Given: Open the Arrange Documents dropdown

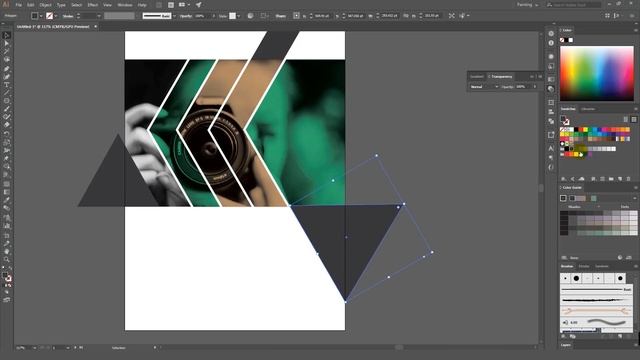Looking at the screenshot, I should [x=184, y=5].
